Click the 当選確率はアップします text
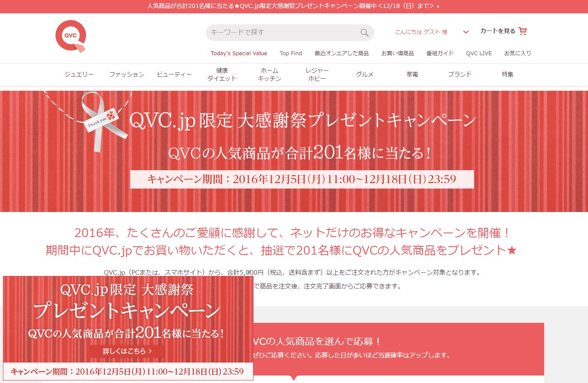 click(x=414, y=355)
